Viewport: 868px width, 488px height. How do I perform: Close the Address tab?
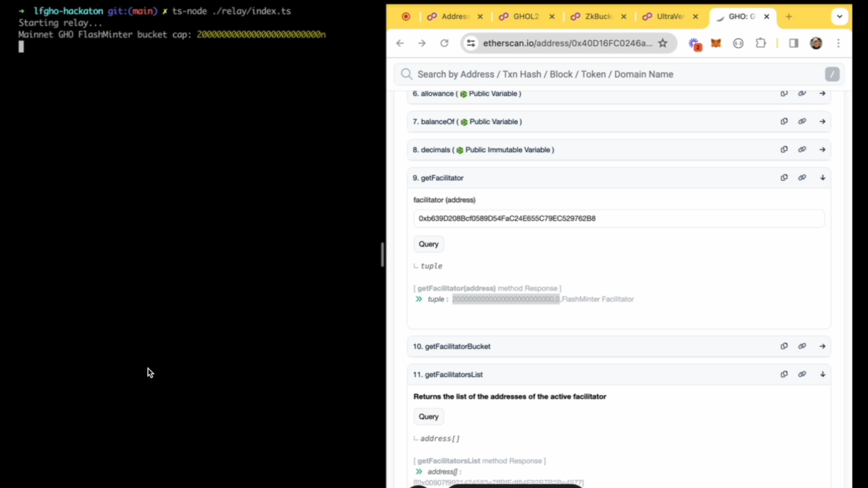[481, 17]
